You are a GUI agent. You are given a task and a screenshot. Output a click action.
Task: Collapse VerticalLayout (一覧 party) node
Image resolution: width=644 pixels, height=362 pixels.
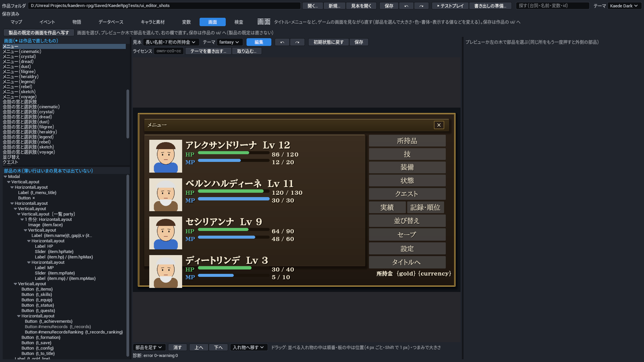tap(19, 214)
